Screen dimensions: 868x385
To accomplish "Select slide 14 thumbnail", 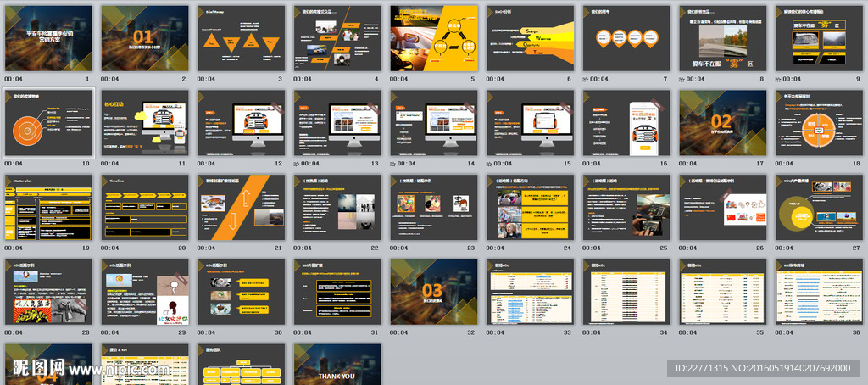I will [x=434, y=123].
